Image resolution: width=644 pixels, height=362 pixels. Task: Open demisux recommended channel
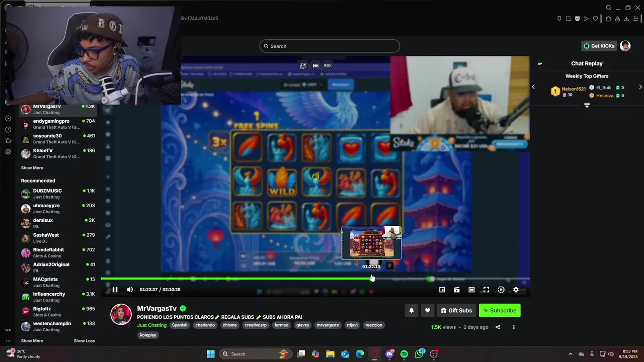[57, 223]
